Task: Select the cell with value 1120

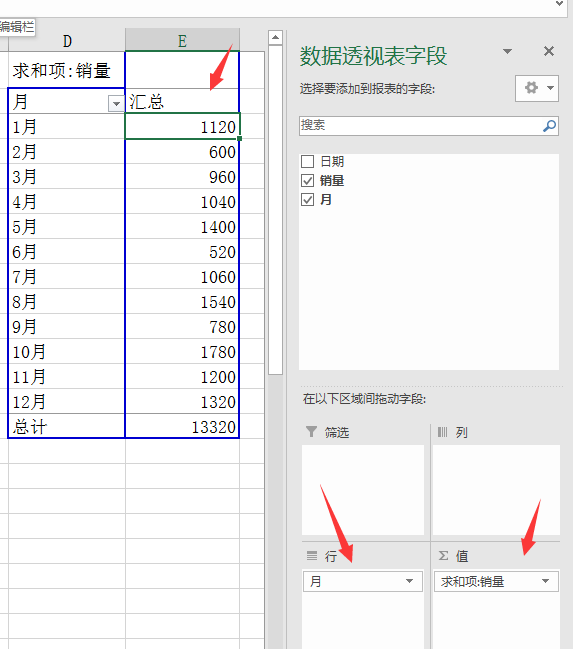Action: tap(182, 126)
